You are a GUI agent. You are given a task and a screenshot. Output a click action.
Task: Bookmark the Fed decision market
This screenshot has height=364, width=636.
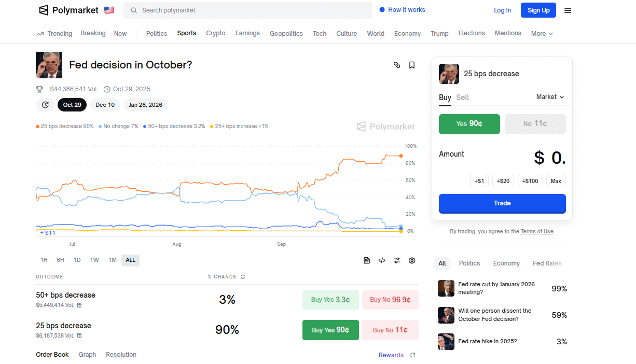(x=412, y=65)
